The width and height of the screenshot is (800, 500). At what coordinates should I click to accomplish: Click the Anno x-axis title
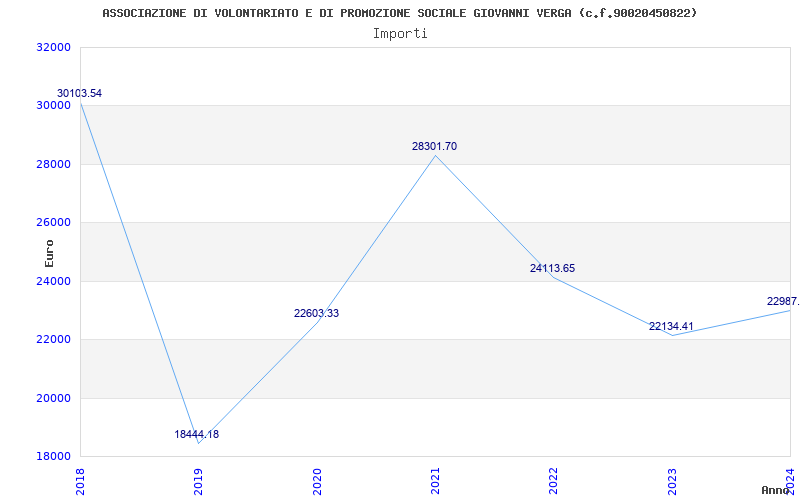tap(776, 490)
